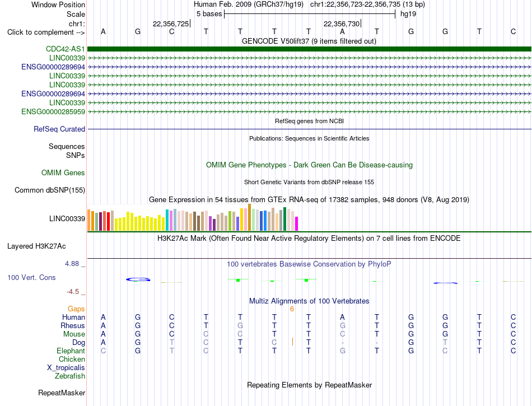
Task: Select the Elephant species label
Action: coord(71,351)
